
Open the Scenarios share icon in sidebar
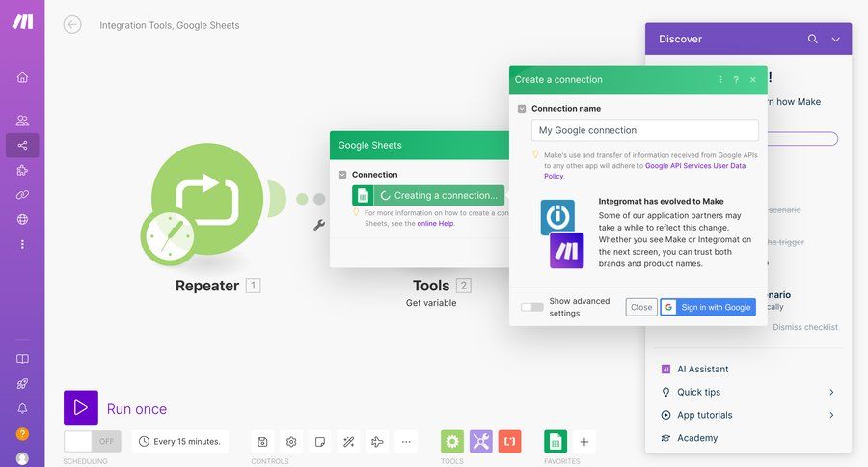(22, 145)
